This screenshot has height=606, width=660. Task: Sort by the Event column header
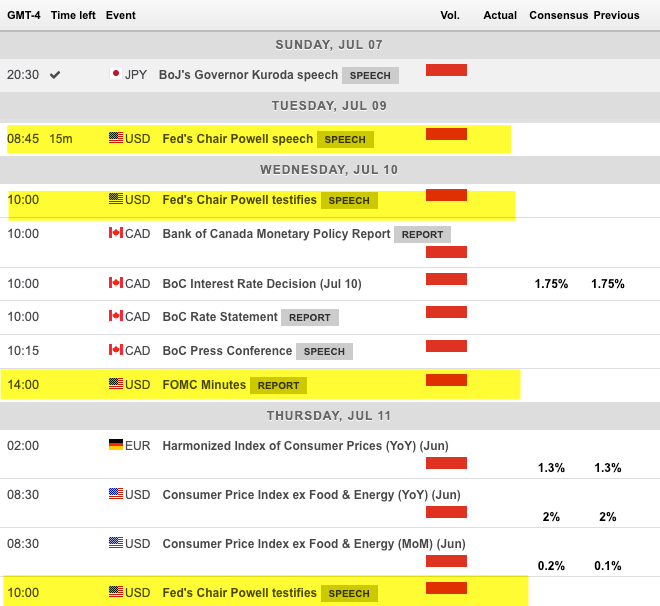click(120, 16)
